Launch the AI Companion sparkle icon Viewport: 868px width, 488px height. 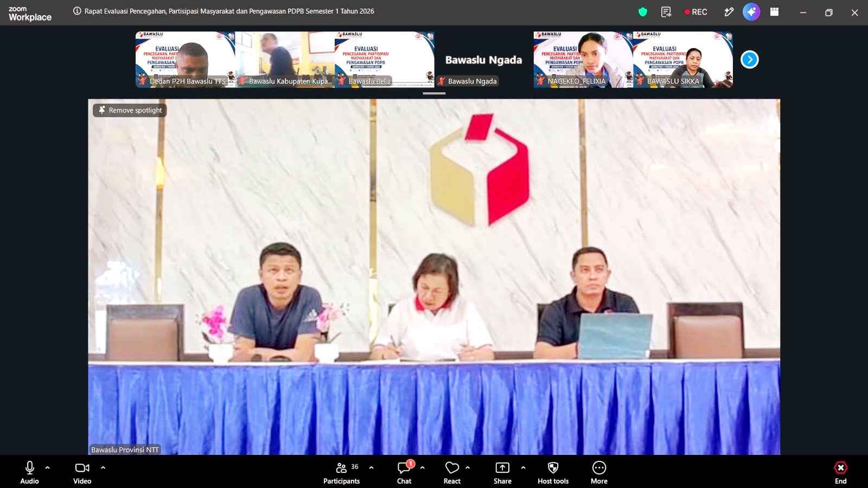pyautogui.click(x=751, y=12)
